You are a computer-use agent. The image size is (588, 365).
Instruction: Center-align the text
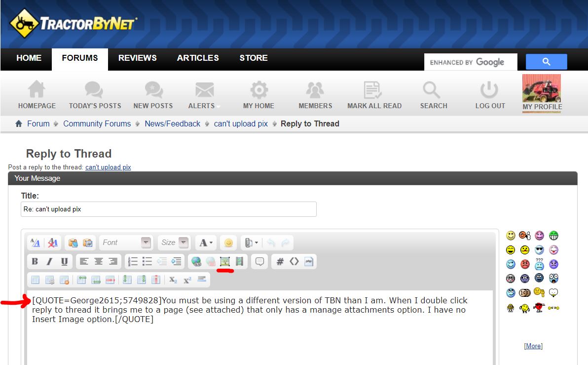(x=99, y=261)
